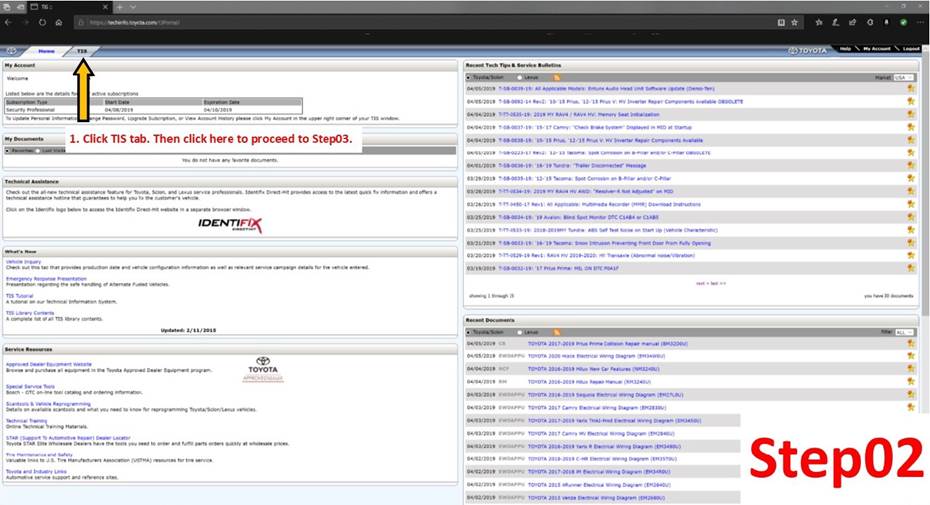Open the Market USA dropdown
The image size is (930, 505).
click(x=904, y=78)
